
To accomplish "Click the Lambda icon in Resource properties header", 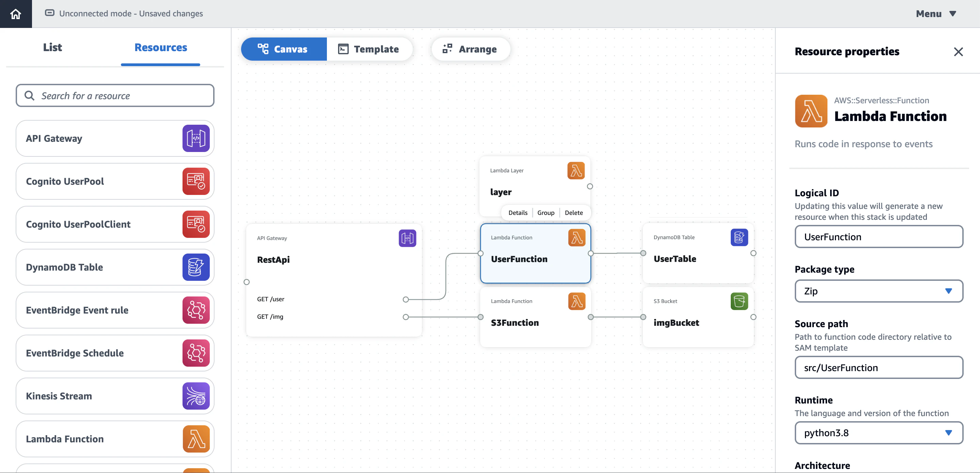I will coord(811,111).
